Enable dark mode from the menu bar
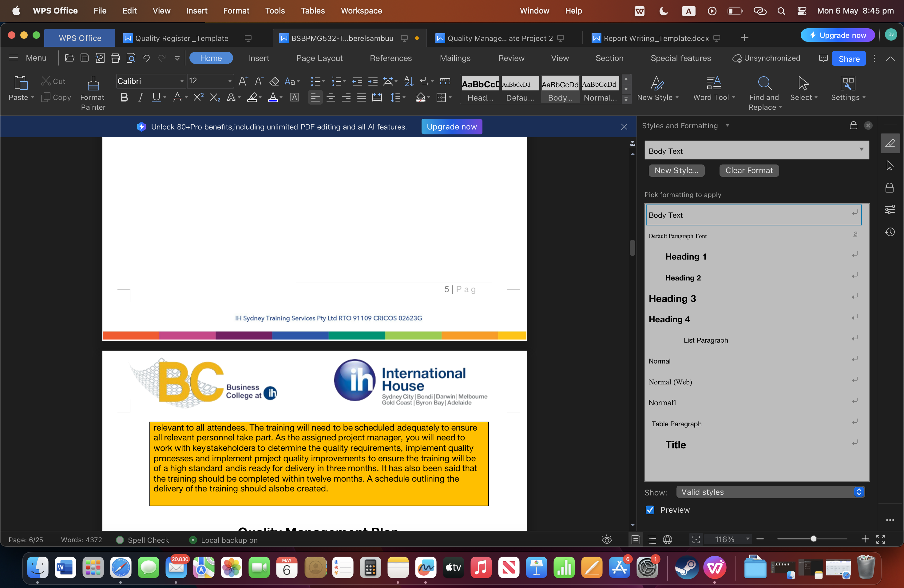This screenshot has height=588, width=904. tap(663, 11)
